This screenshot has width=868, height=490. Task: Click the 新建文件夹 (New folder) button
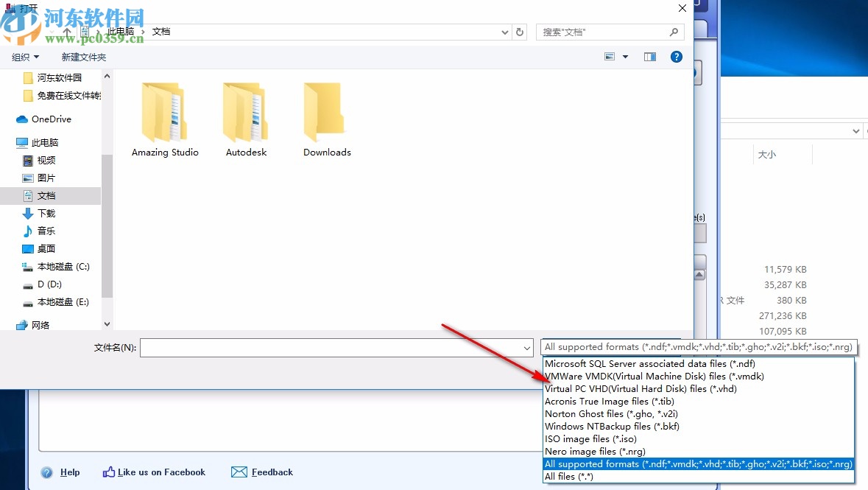pos(83,56)
